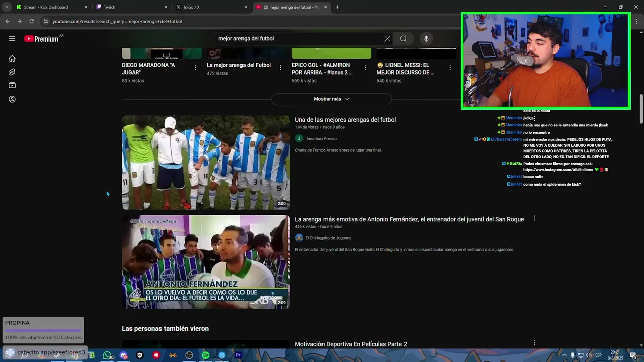Open Discord from the taskbar
The image size is (644, 362).
[x=123, y=355]
